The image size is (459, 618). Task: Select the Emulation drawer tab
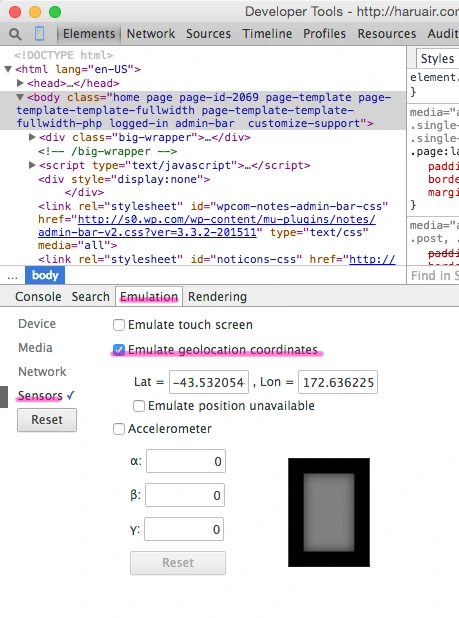(149, 296)
